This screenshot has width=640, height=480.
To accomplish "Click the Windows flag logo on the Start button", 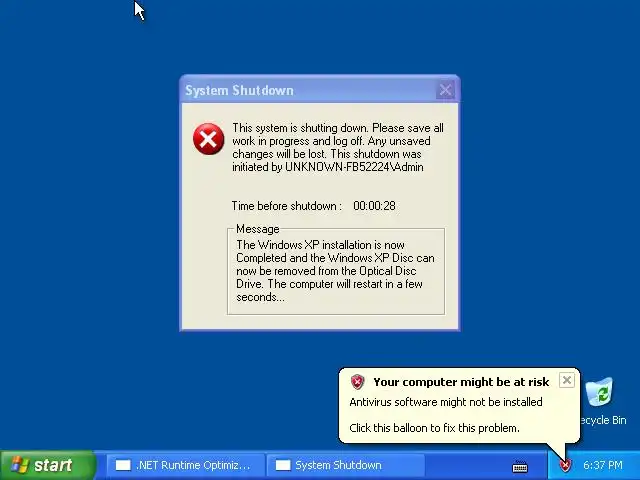I will click(20, 465).
